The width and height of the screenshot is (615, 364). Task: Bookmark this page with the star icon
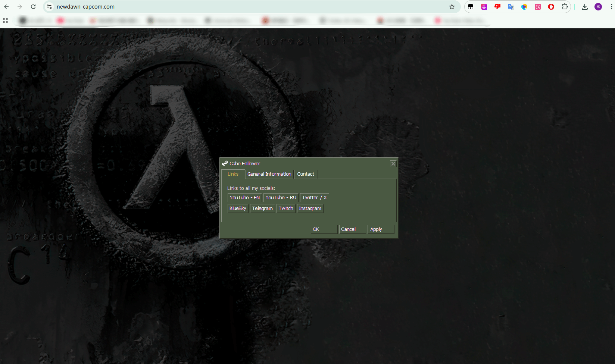(452, 7)
